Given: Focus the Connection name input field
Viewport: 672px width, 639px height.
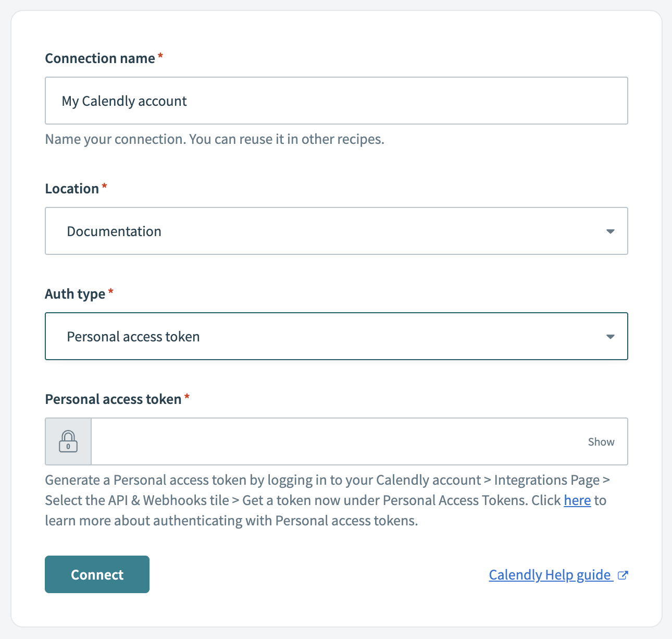Looking at the screenshot, I should tap(337, 101).
